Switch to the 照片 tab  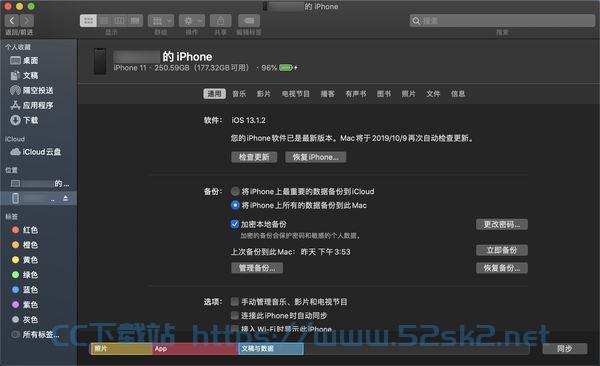point(408,94)
